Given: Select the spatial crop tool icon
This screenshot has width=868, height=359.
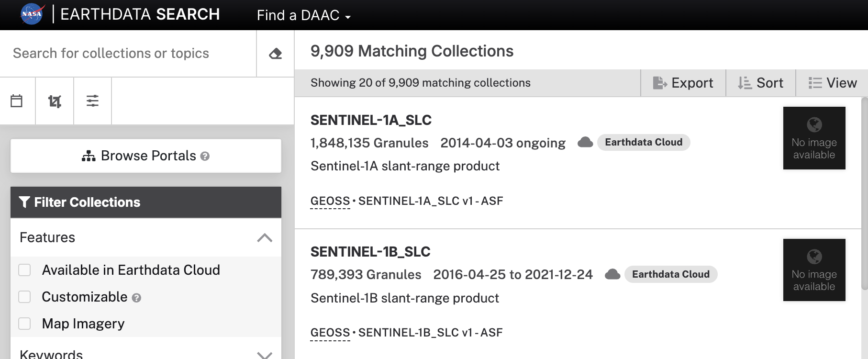Looking at the screenshot, I should pyautogui.click(x=55, y=101).
